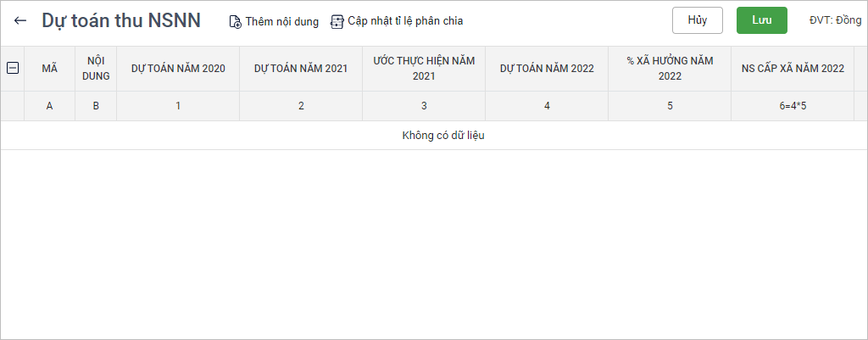Image resolution: width=868 pixels, height=340 pixels.
Task: Select the sub-header cell labeled A
Action: (x=49, y=106)
